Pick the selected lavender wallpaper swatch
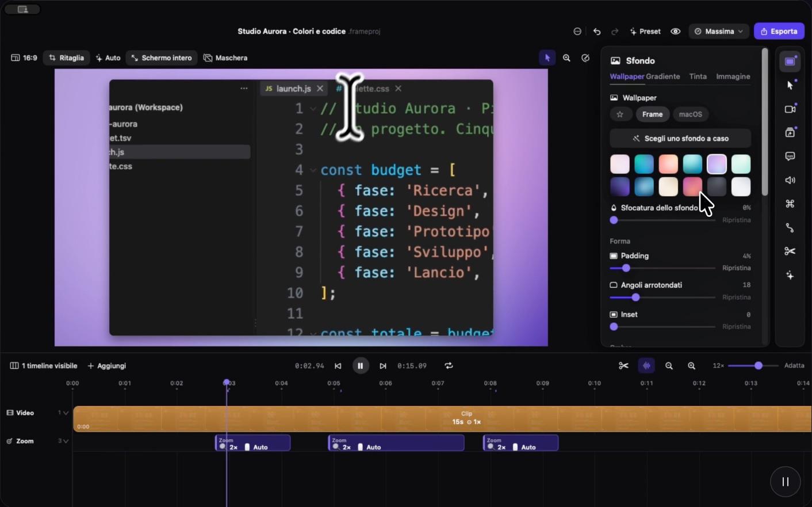Image resolution: width=812 pixels, height=507 pixels. [x=717, y=164]
